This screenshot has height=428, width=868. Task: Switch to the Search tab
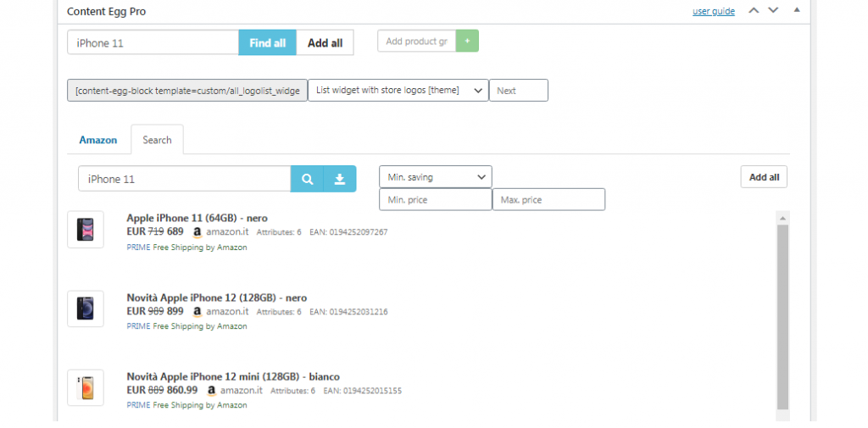[157, 140]
